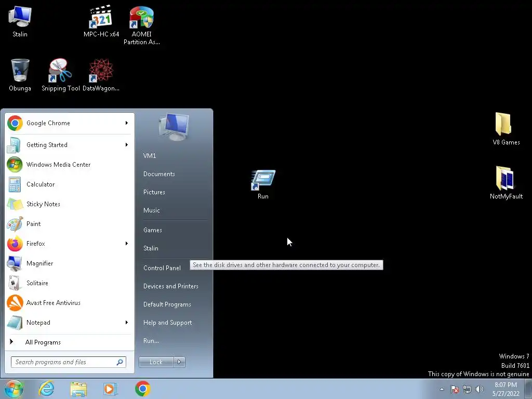Click the Search programs and files box
This screenshot has width=532, height=399.
(68, 362)
